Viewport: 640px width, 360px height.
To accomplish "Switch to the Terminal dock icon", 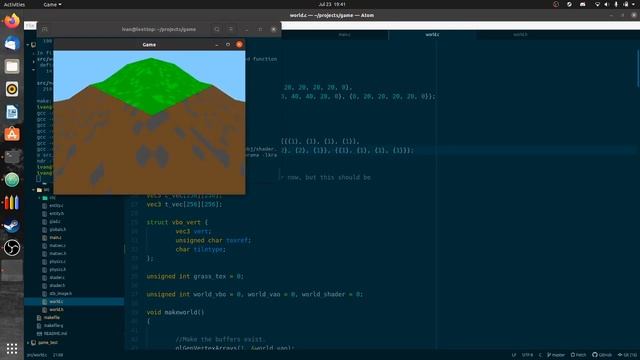I will [x=12, y=157].
